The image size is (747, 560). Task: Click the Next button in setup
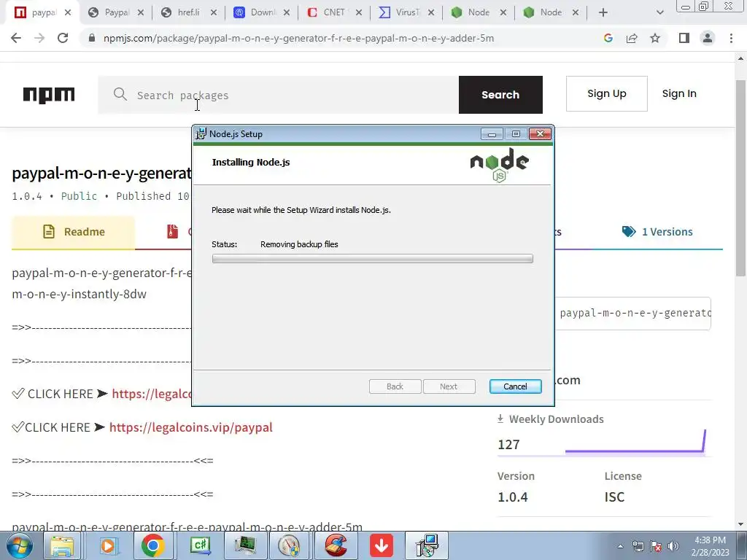tap(449, 386)
